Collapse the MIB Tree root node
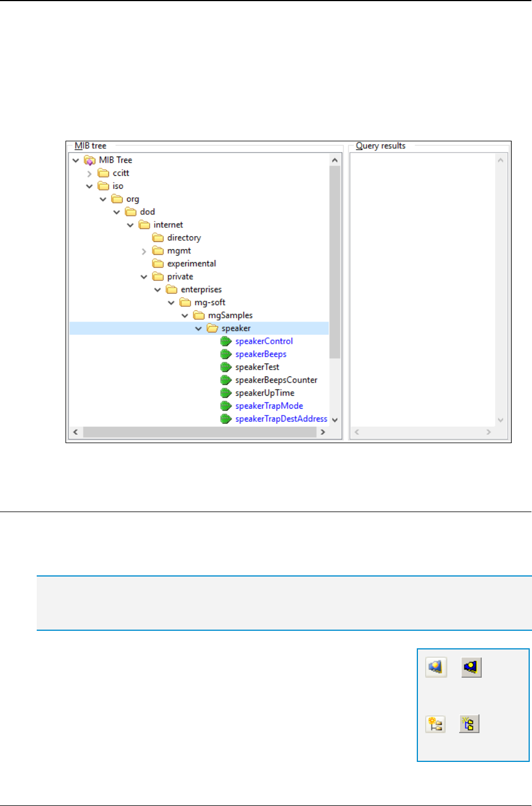This screenshot has height=806, width=532. 76,161
